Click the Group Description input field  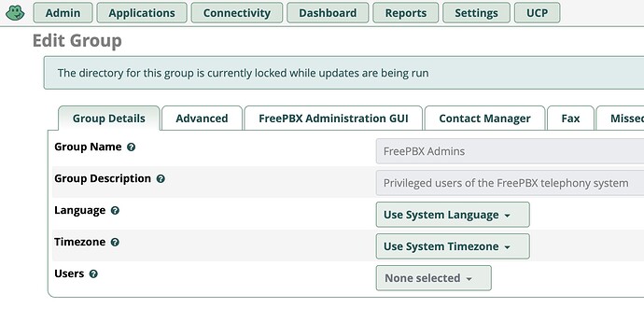[510, 183]
